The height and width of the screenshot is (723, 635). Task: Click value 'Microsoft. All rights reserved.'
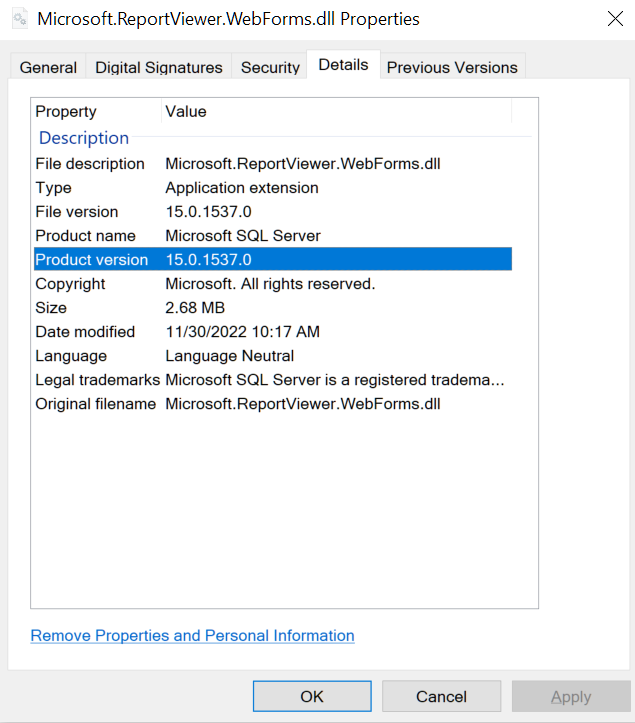click(x=270, y=284)
